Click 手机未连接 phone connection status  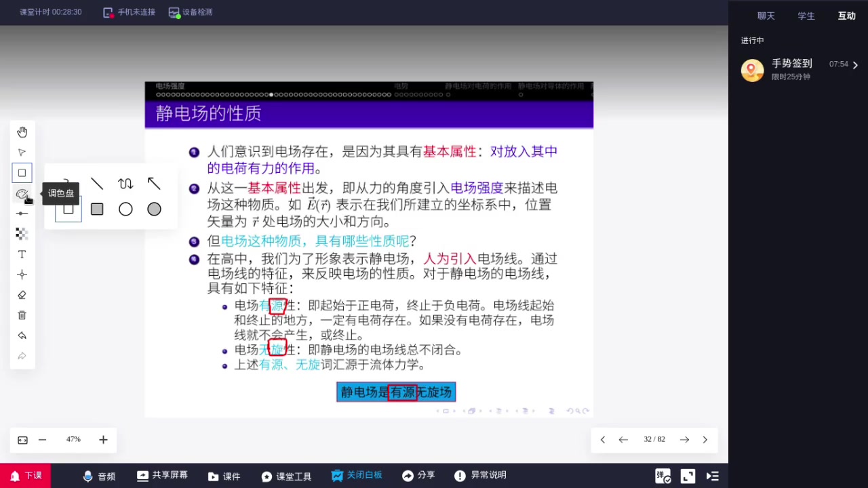[129, 12]
